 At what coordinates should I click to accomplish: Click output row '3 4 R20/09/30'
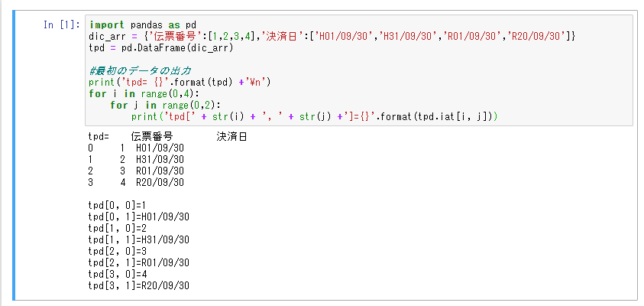coord(136,182)
